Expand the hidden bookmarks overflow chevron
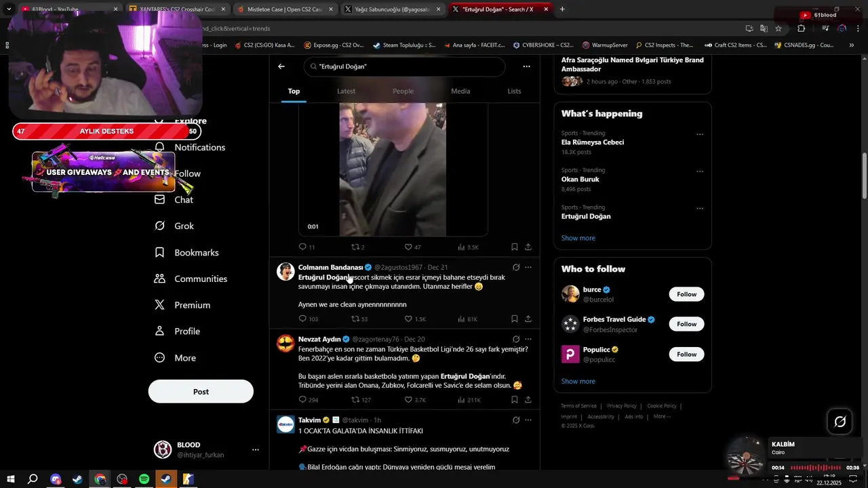This screenshot has height=488, width=868. [852, 45]
